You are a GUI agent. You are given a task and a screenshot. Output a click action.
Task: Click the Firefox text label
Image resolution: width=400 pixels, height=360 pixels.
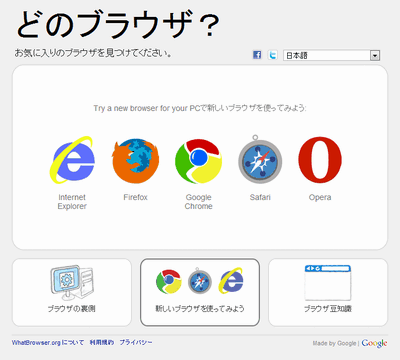(x=135, y=197)
